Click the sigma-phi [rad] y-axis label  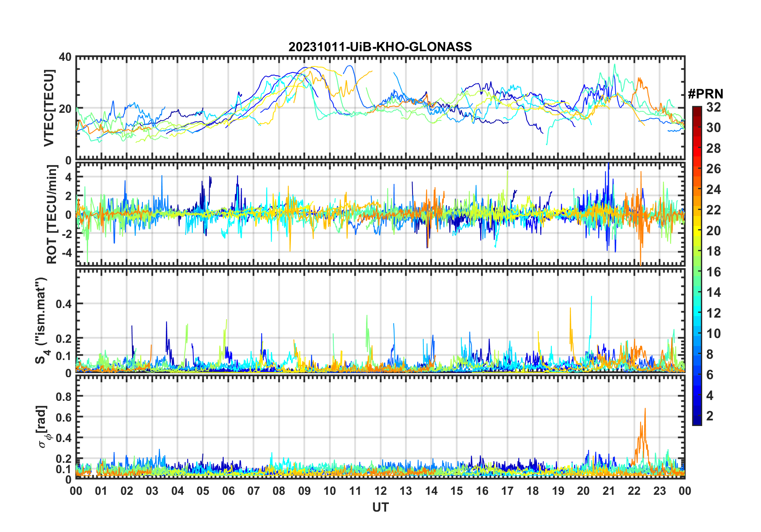(x=43, y=427)
